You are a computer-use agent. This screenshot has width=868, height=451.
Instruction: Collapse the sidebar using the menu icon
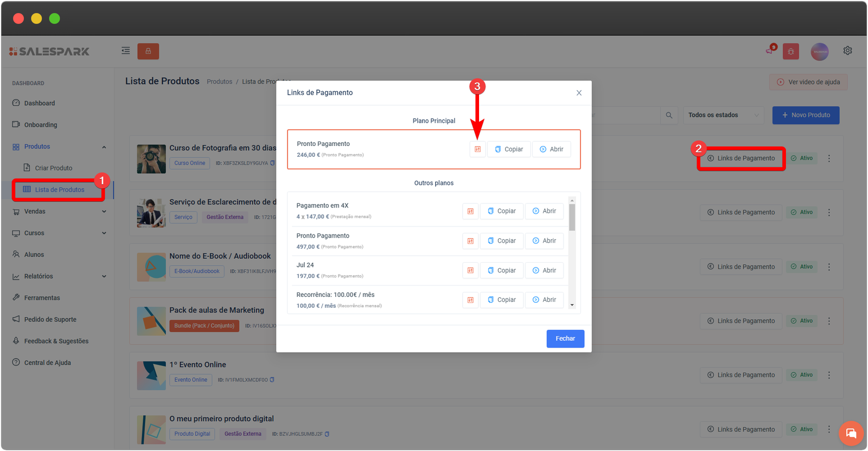[125, 50]
